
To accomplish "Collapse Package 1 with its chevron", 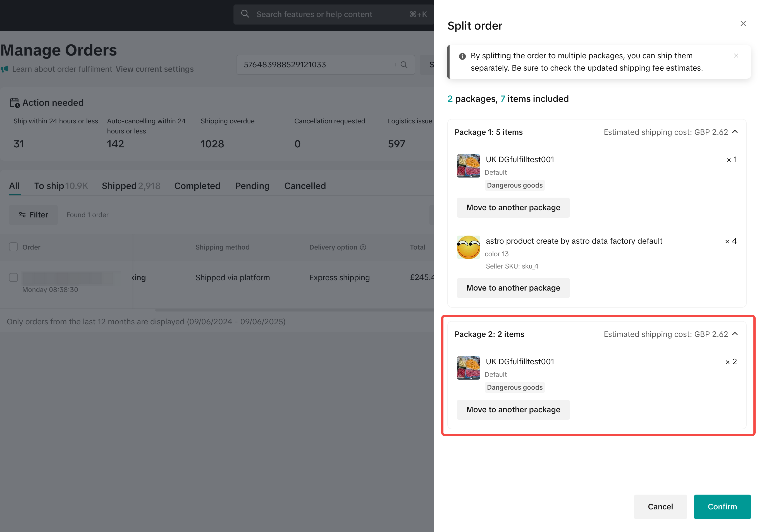I will point(735,132).
